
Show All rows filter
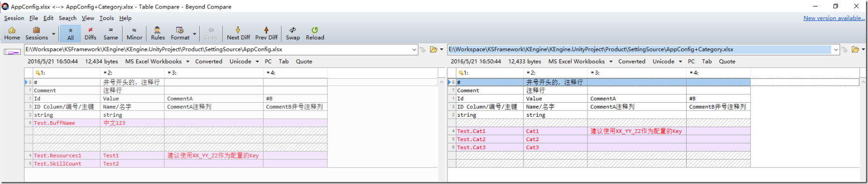tap(70, 33)
